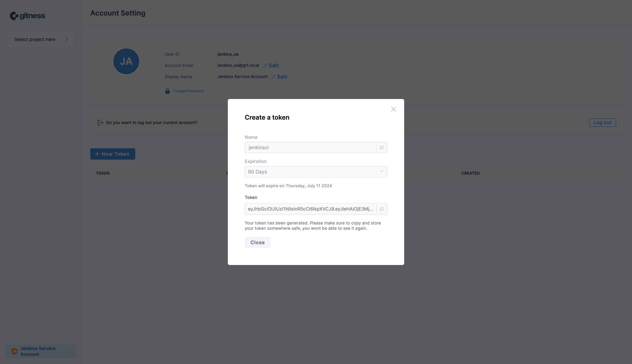Click the Close button in token dialog
This screenshot has height=364, width=632.
point(257,242)
